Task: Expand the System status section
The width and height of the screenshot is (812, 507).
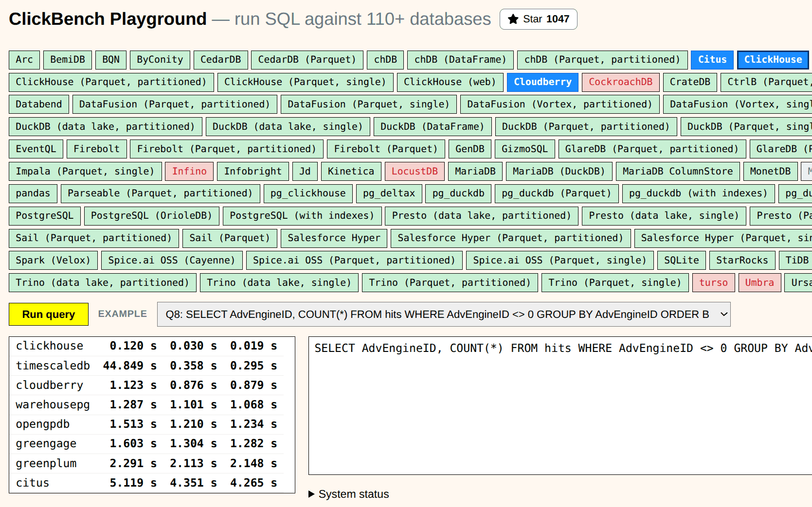Action: tap(349, 494)
